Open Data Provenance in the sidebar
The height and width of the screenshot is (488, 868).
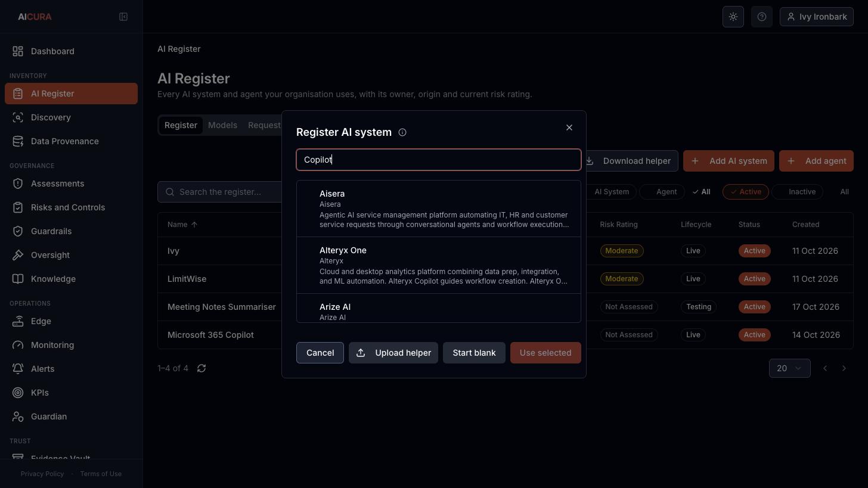coord(71,141)
